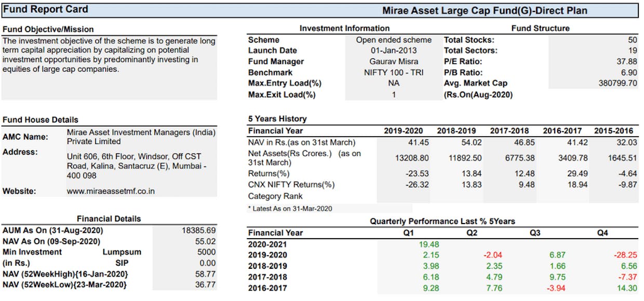The image size is (644, 301).
Task: Click the Fund Structure section heading
Action: tap(540, 29)
